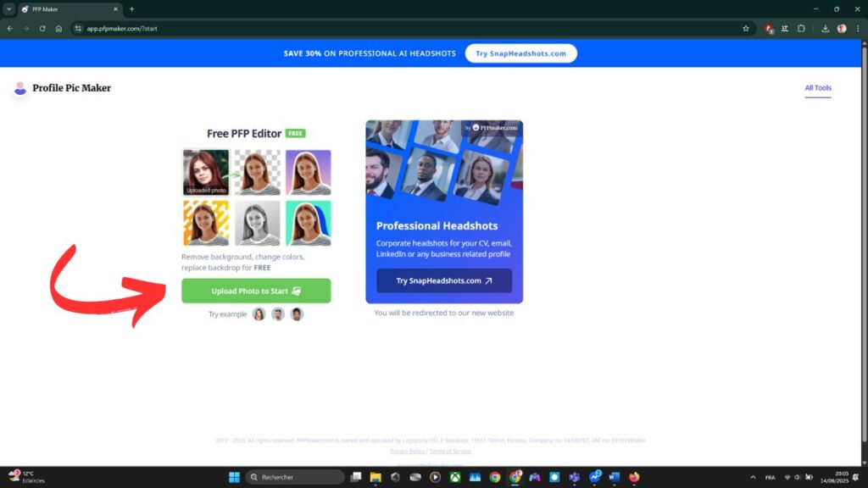Open the All Tools menu link

818,88
